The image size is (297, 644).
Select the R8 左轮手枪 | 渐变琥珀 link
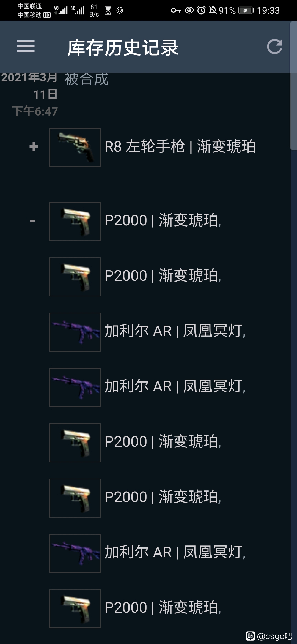[x=180, y=146]
